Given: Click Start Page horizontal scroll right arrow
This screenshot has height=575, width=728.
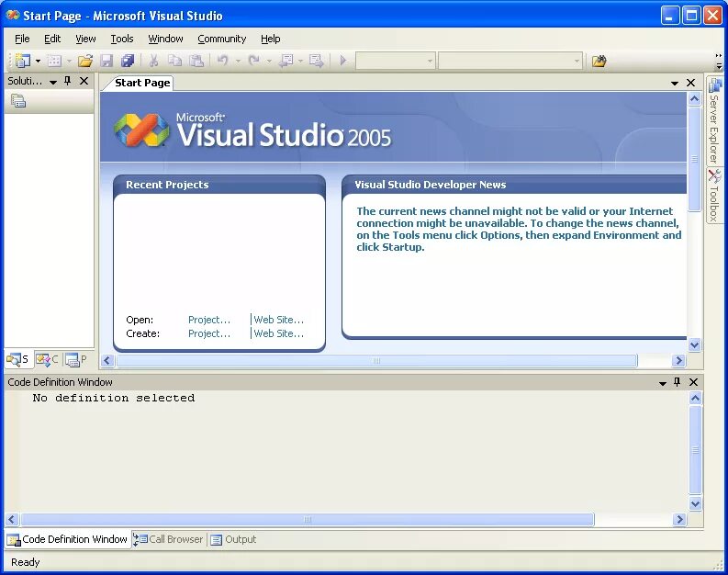Looking at the screenshot, I should click(x=678, y=360).
